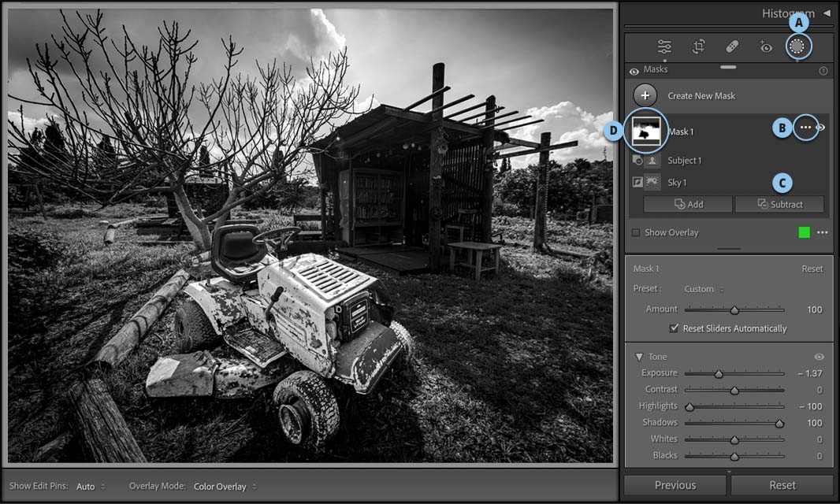Screen dimensions: 840x504
Task: Collapse the Histogram panel triangle
Action: [x=827, y=13]
